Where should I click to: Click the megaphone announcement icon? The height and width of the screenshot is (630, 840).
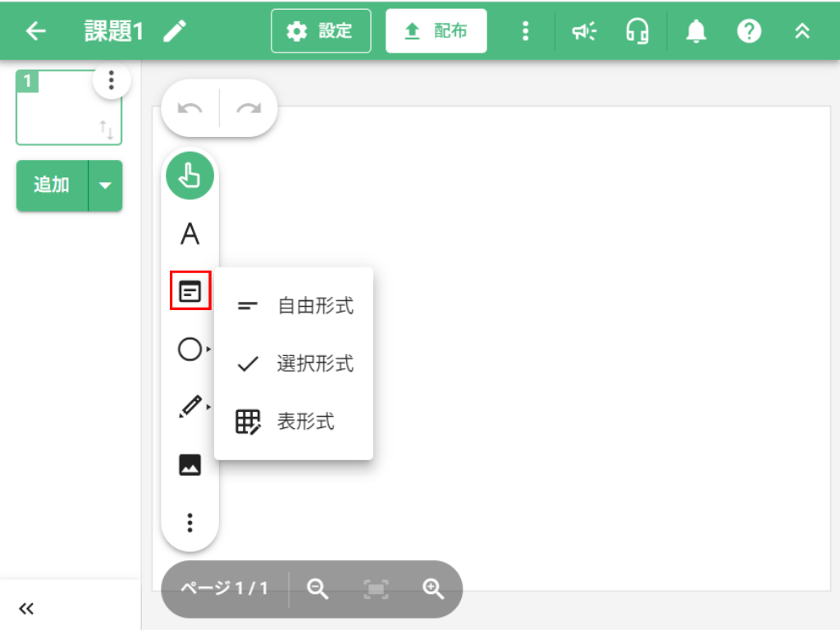[x=584, y=31]
